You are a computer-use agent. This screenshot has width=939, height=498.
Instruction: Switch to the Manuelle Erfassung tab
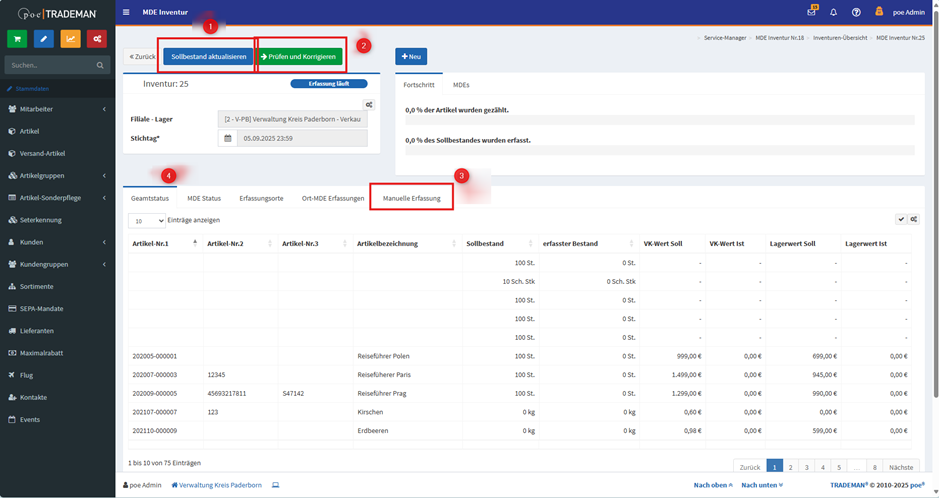coord(411,198)
